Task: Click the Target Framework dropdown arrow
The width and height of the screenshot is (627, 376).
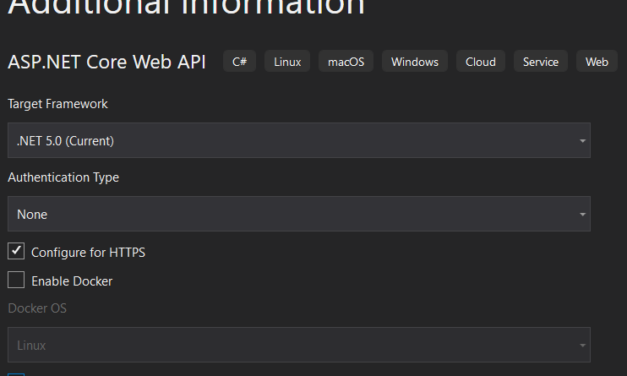Action: tap(583, 141)
